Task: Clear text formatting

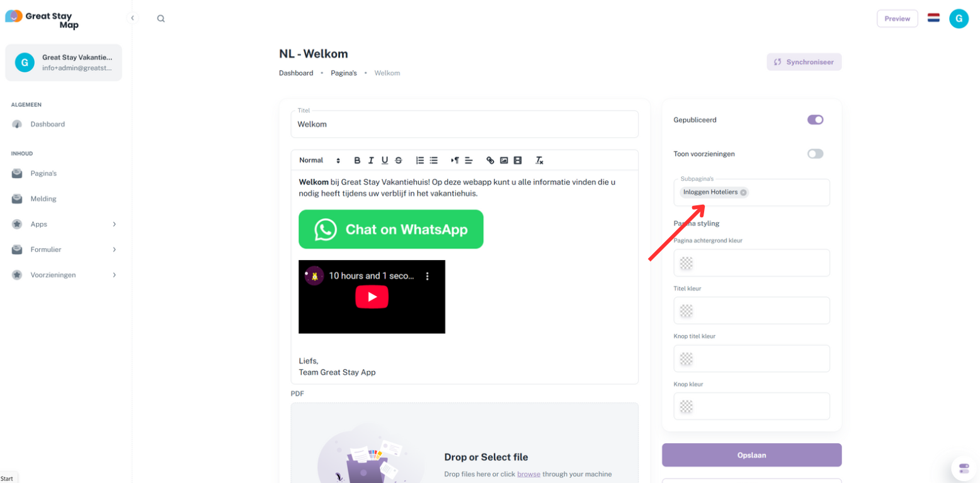Action: (539, 161)
